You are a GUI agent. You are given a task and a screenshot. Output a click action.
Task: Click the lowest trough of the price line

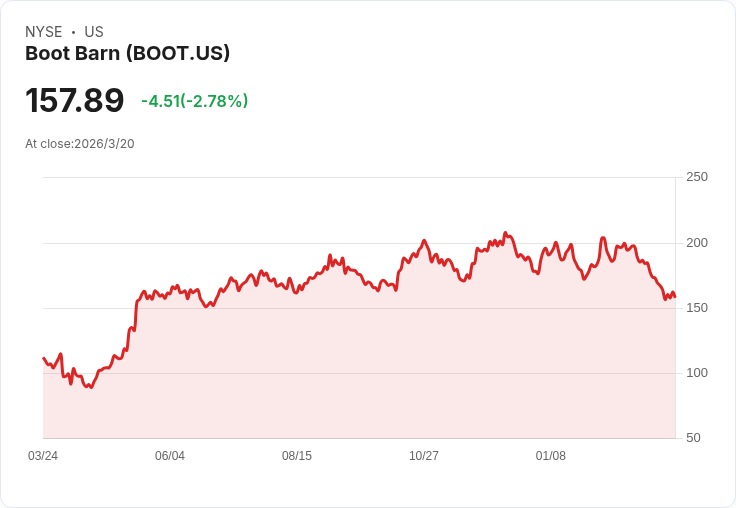(90, 387)
